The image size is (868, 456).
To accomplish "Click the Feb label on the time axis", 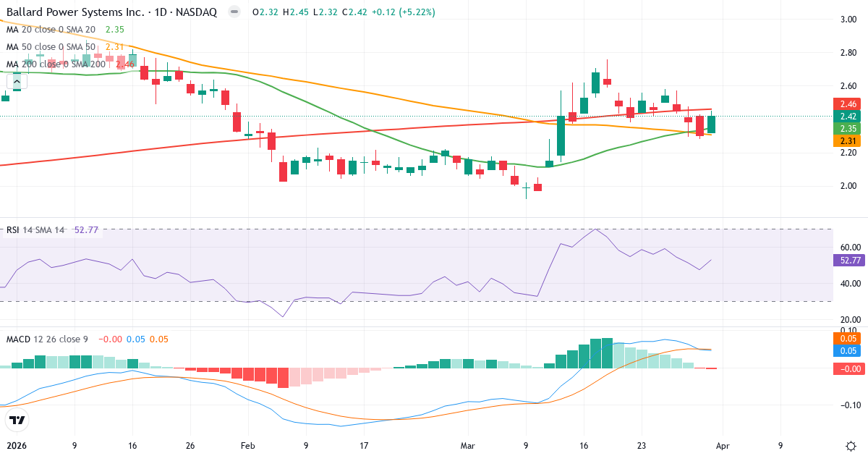I will tap(247, 447).
